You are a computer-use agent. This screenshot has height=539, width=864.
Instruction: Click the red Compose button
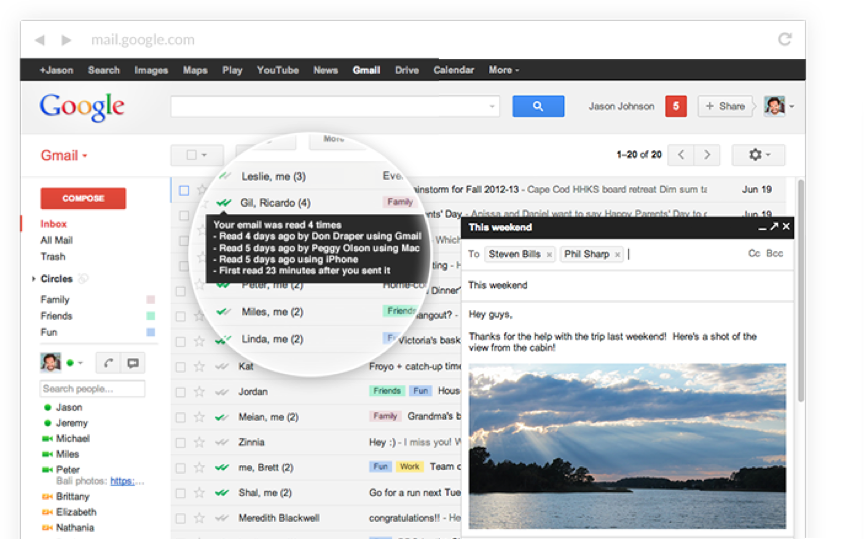[x=83, y=198]
